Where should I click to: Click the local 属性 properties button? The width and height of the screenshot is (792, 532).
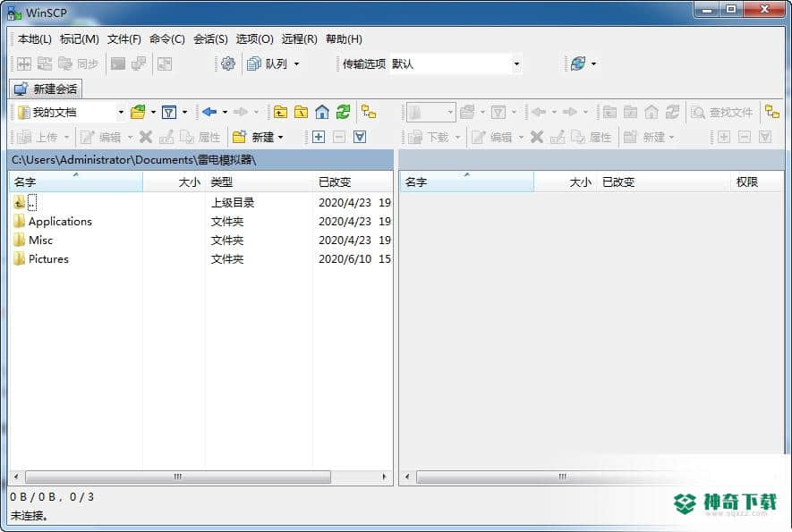click(x=200, y=137)
